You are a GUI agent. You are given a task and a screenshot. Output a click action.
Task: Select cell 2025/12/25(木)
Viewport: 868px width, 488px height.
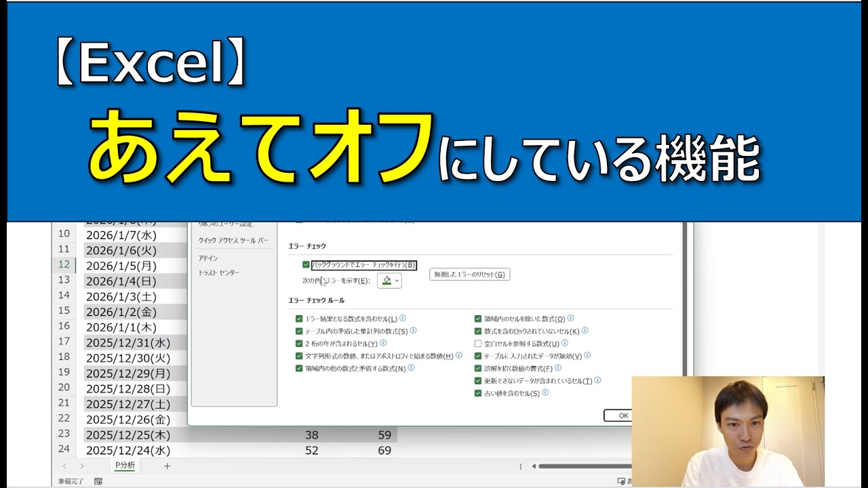point(136,434)
